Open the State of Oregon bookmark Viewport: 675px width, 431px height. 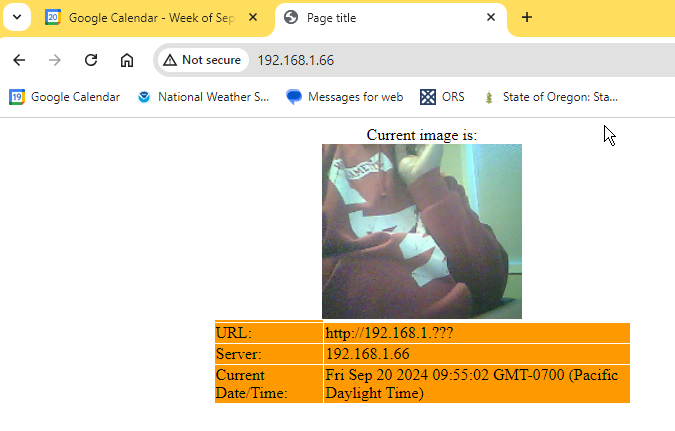[551, 97]
